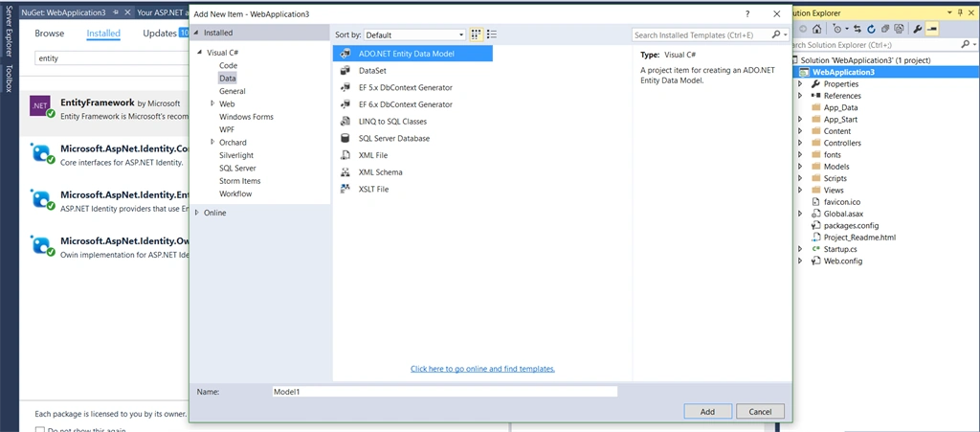
Task: Open Properties wrench in Solution Explorer toolbar
Action: 918,29
